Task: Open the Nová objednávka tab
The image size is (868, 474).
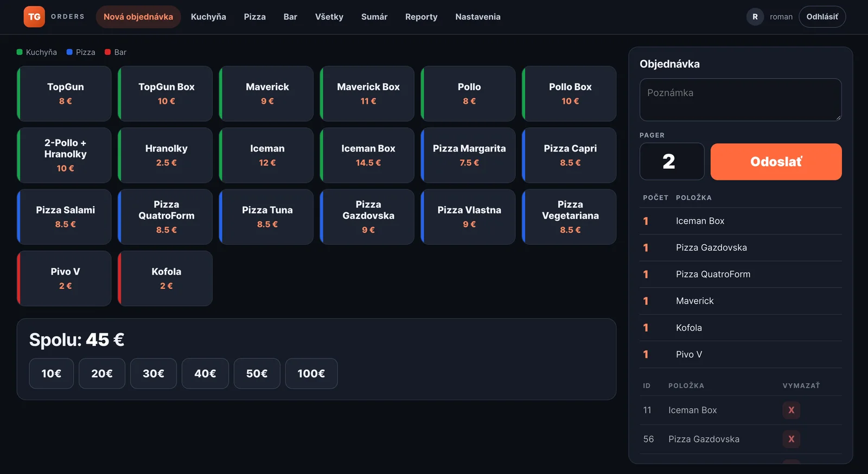Action: [138, 17]
